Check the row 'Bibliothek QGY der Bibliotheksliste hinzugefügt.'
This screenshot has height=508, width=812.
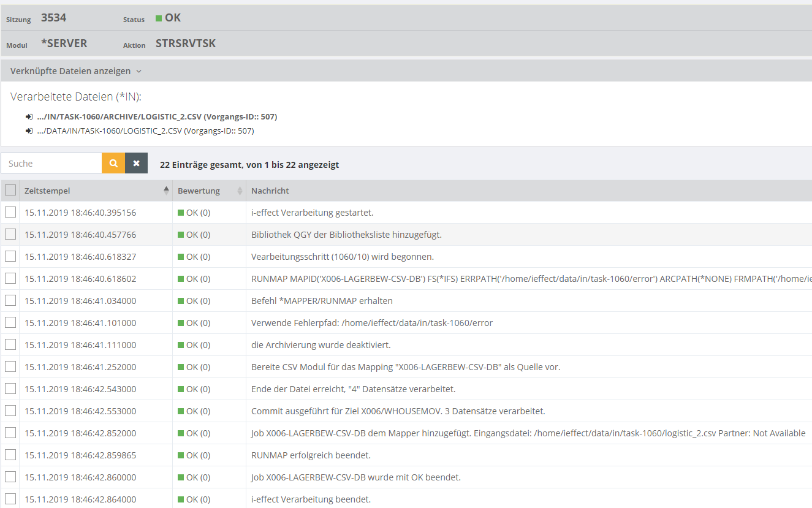[10, 234]
